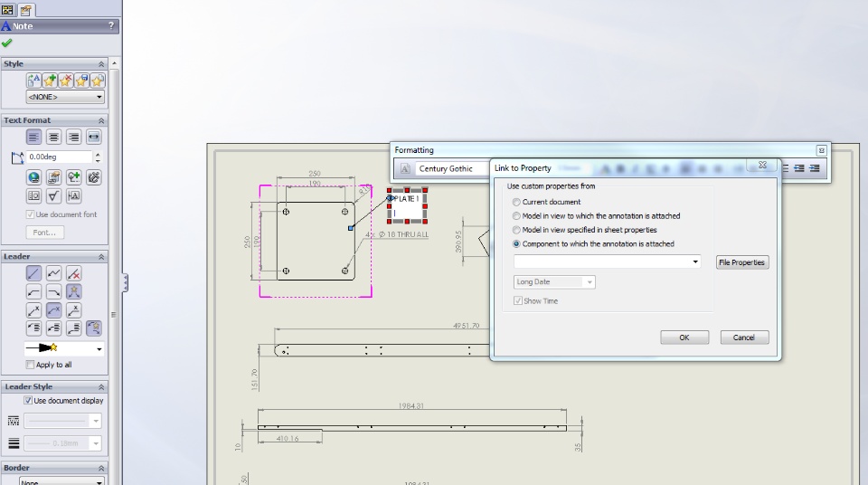Insert datum feature icon
The width and height of the screenshot is (868, 485).
[73, 195]
